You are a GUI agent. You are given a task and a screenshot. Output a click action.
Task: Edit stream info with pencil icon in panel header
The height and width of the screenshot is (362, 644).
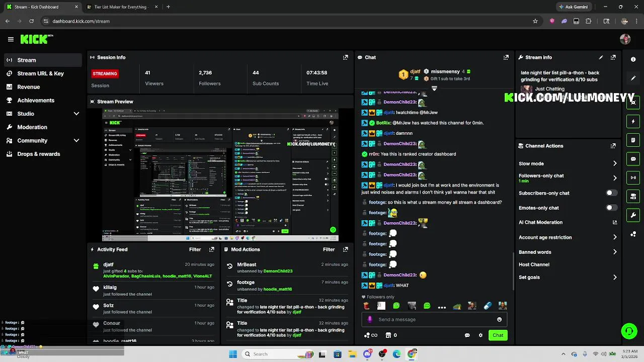601,57
